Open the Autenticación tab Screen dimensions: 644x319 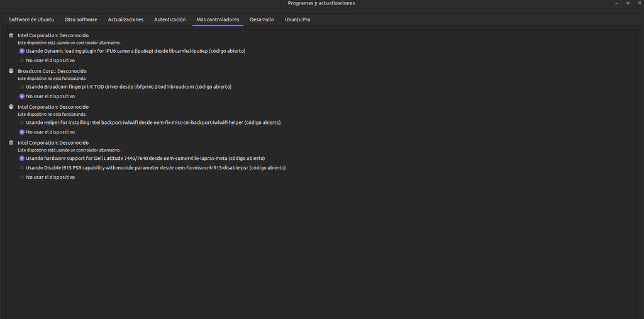tap(170, 20)
